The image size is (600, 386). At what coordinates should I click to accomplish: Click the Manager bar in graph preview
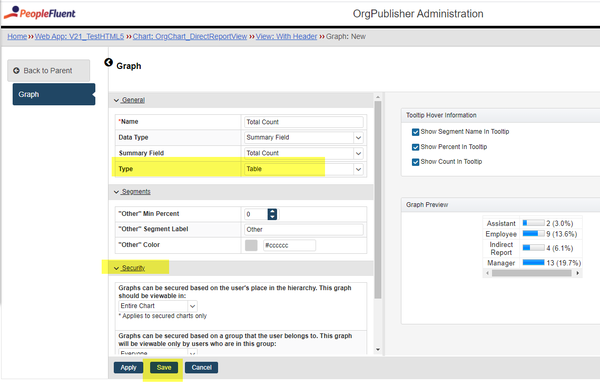pyautogui.click(x=533, y=262)
